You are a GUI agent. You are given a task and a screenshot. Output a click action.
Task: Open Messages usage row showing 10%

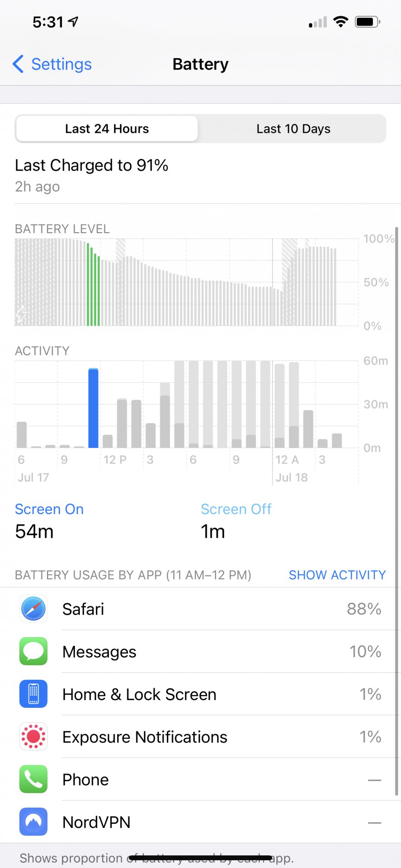click(200, 651)
